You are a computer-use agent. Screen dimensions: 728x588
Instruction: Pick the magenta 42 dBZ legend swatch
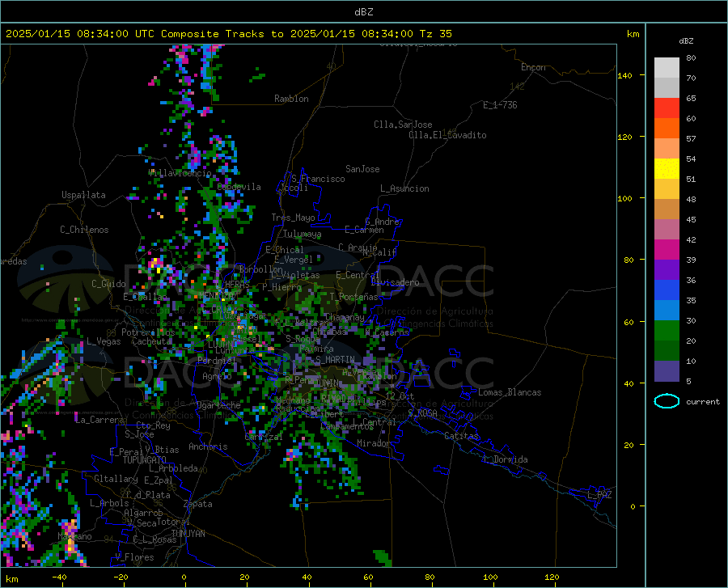click(x=667, y=250)
